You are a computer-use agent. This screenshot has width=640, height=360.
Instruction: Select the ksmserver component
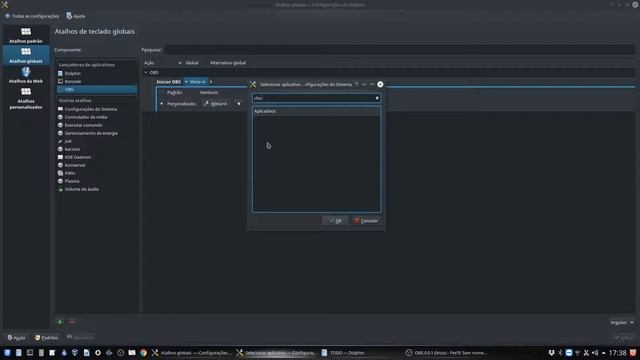[x=75, y=165]
